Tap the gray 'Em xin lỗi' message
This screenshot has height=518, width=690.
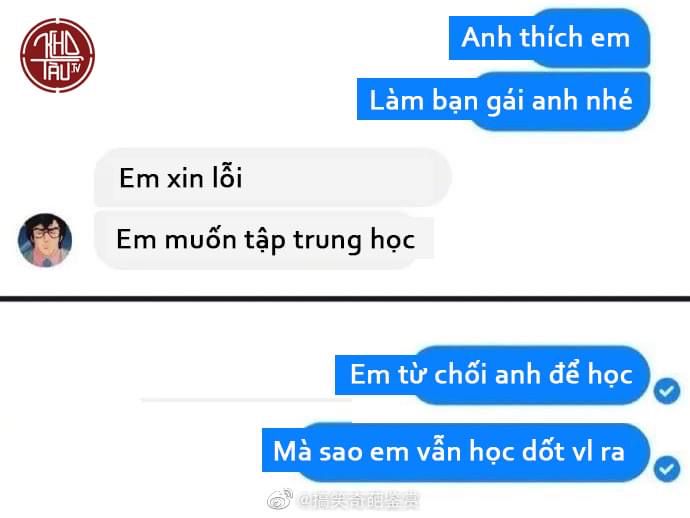coord(273,177)
